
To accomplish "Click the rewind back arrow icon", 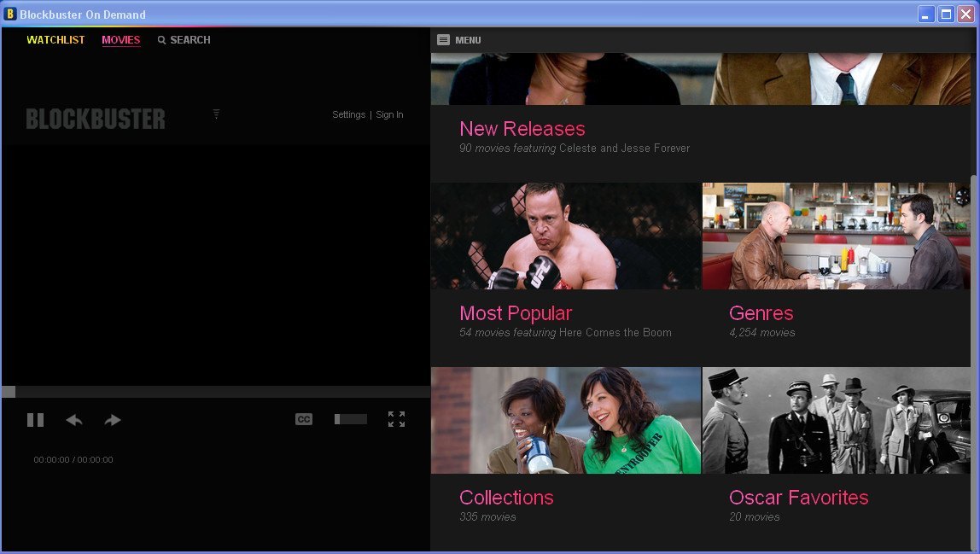I will 74,420.
